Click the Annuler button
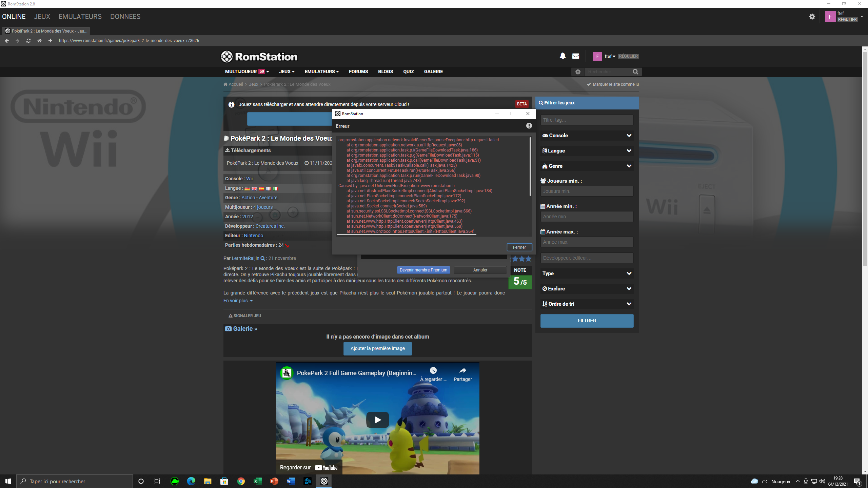 click(x=480, y=270)
